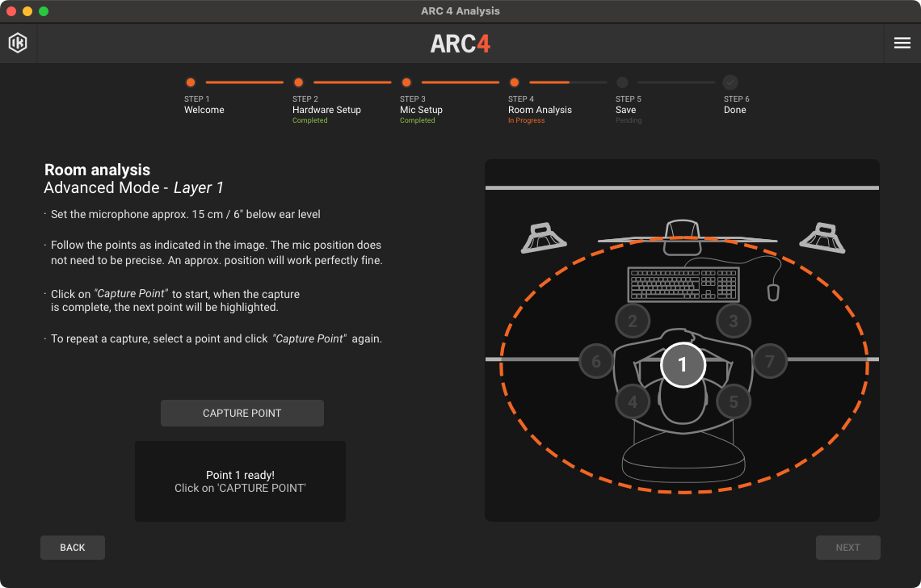Select measurement point 2
The image size is (921, 588).
pos(633,321)
